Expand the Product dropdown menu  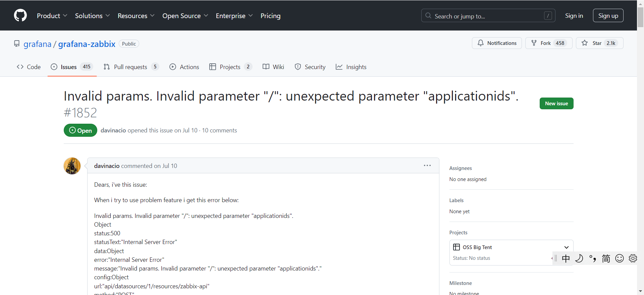(52, 16)
